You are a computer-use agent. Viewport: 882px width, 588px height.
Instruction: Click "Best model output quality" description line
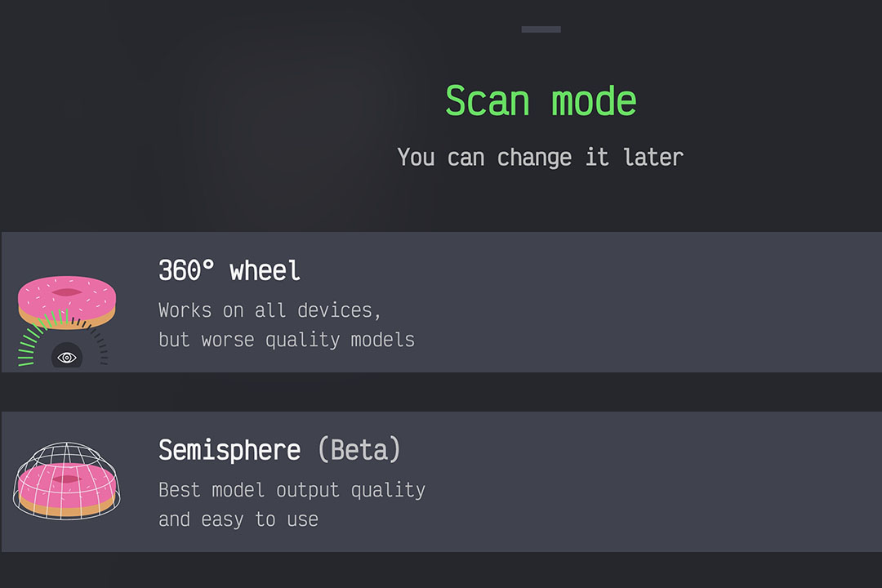(x=292, y=490)
